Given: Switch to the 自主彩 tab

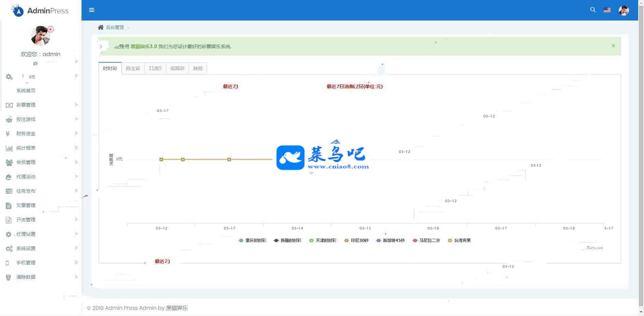Looking at the screenshot, I should coord(133,68).
